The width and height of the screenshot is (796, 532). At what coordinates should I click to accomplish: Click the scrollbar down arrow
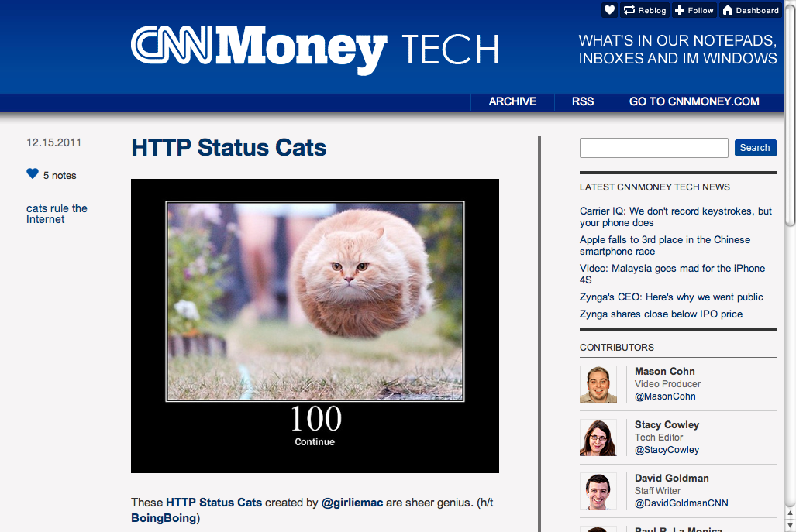790,527
